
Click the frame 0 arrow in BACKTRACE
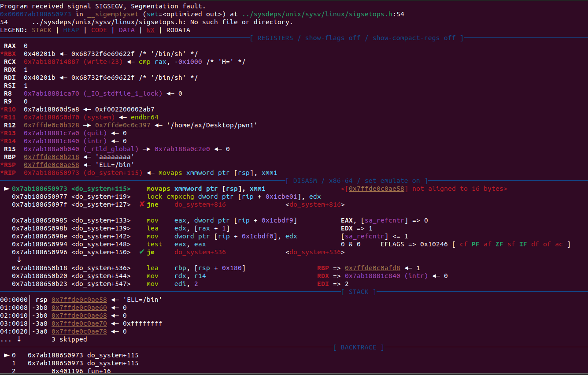point(6,355)
